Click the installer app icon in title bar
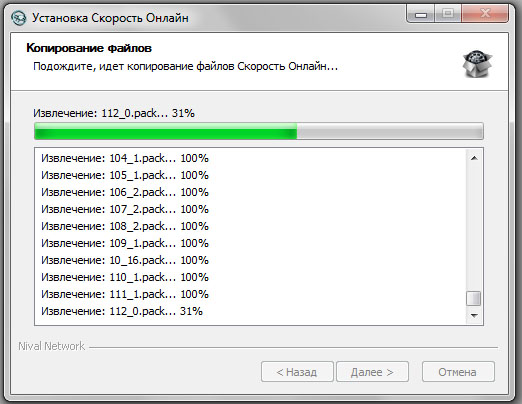Image resolution: width=522 pixels, height=404 pixels. tap(18, 18)
